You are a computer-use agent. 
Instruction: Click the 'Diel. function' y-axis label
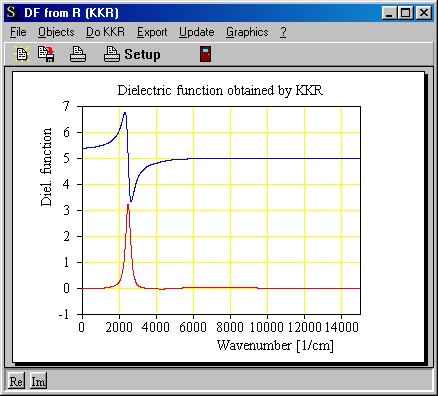point(46,167)
